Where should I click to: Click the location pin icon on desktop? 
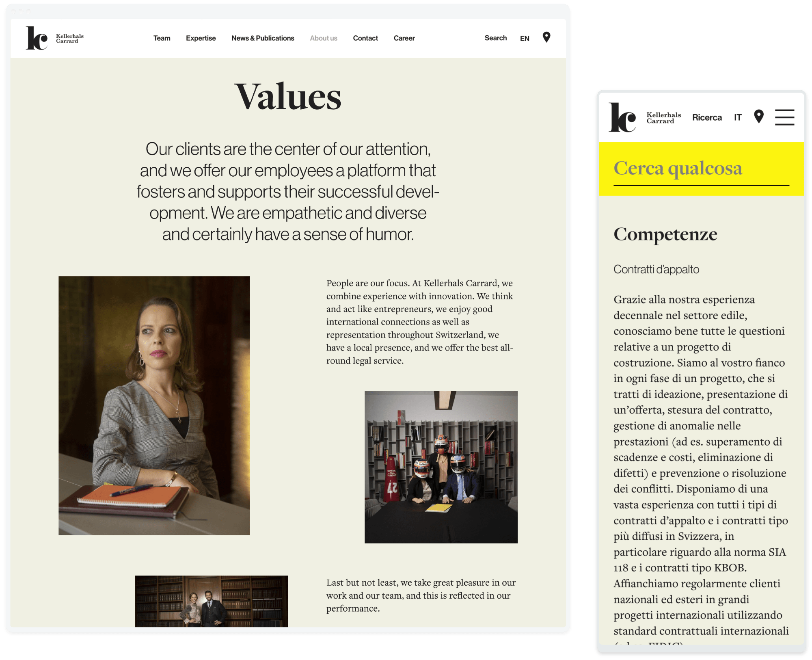click(x=548, y=38)
